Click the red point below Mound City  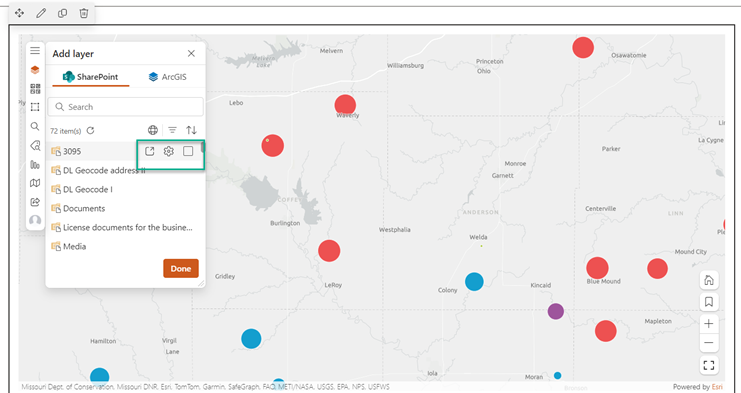657,268
